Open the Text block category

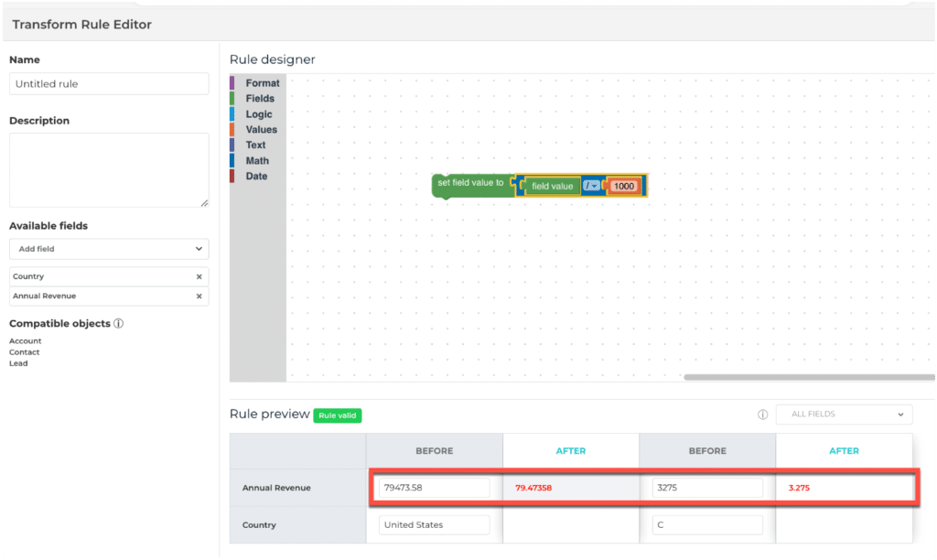pyautogui.click(x=255, y=145)
